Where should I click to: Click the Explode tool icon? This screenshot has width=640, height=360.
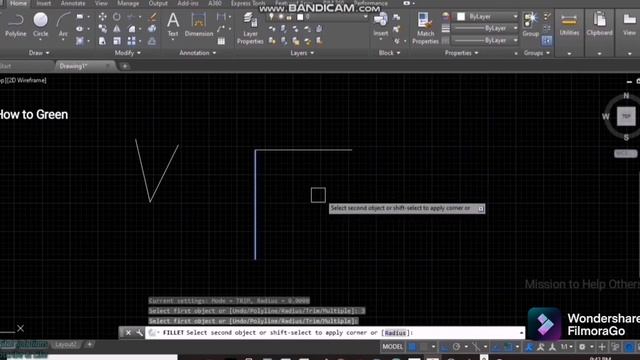(152, 29)
